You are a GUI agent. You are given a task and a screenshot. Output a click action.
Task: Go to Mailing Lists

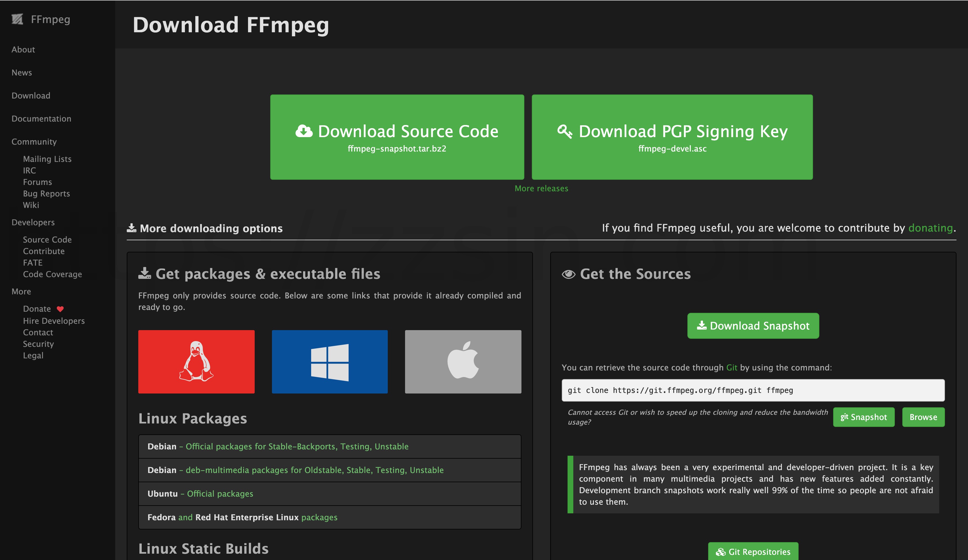click(x=47, y=159)
